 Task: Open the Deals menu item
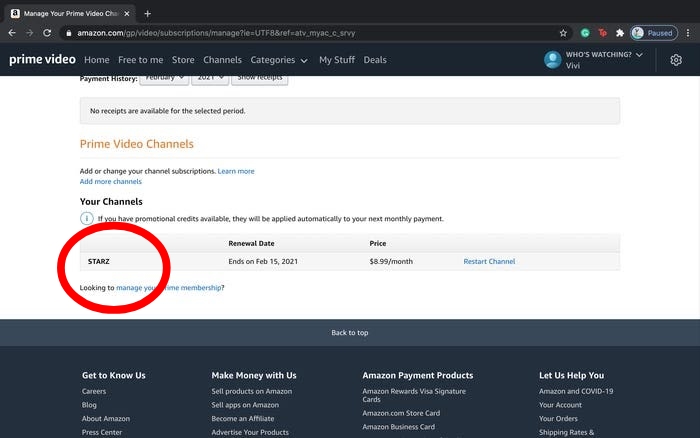[375, 60]
